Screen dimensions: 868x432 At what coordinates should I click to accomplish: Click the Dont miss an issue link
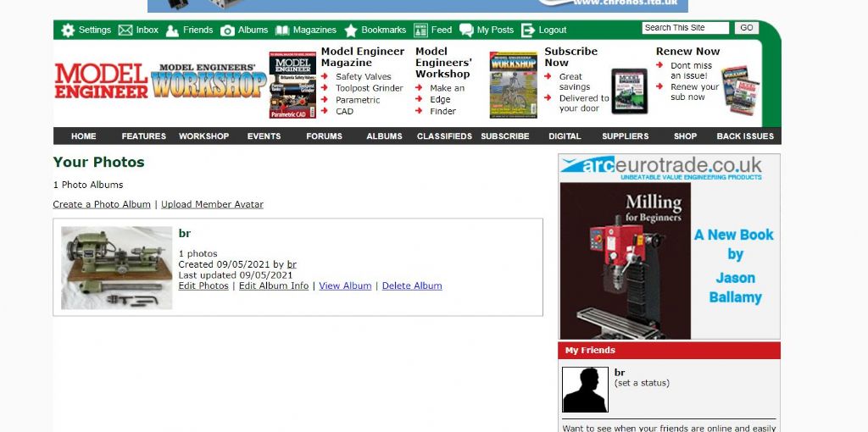coord(692,71)
